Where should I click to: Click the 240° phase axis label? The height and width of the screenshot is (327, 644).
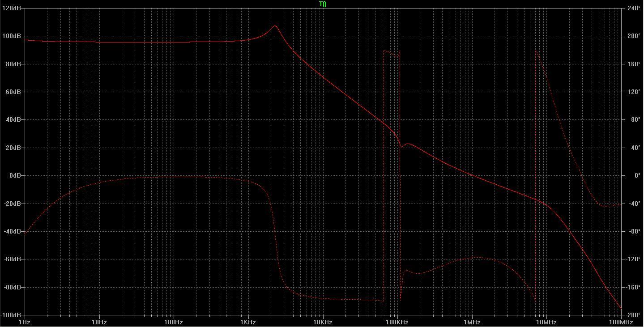point(633,8)
